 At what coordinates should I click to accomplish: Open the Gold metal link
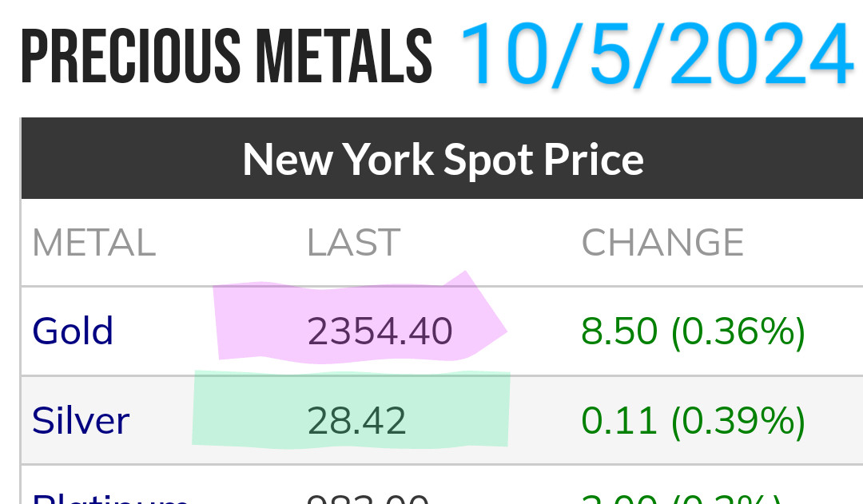pos(73,331)
